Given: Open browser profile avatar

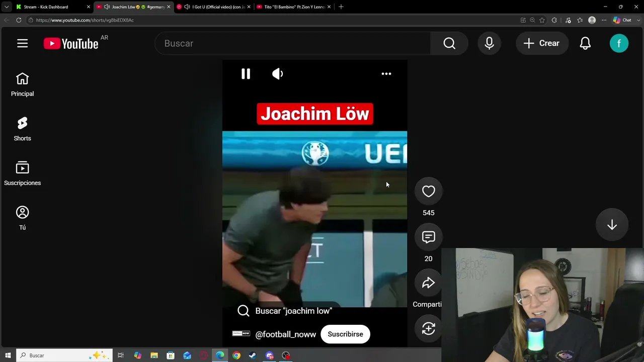Looking at the screenshot, I should (592, 20).
